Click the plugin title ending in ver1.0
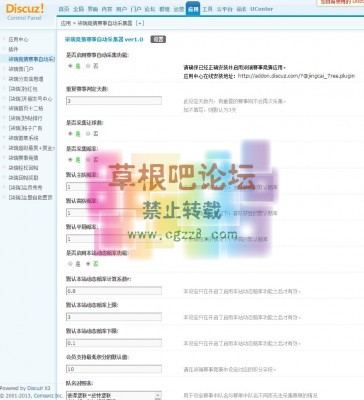Image resolution: width=364 pixels, height=400 pixels. click(x=104, y=39)
